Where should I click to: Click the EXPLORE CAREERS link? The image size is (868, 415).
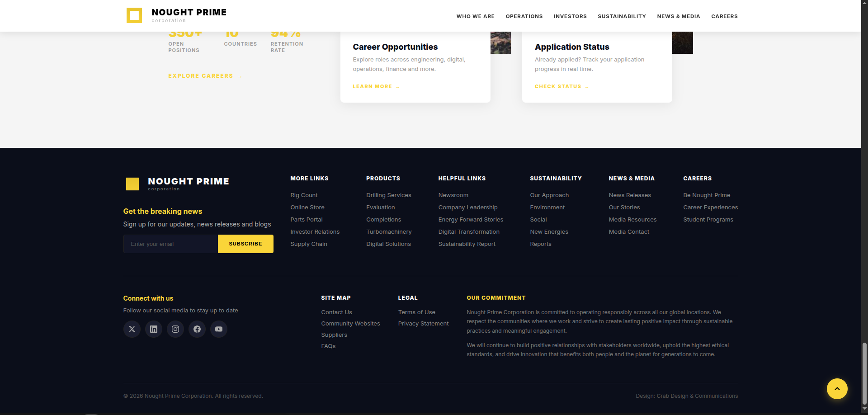click(201, 75)
